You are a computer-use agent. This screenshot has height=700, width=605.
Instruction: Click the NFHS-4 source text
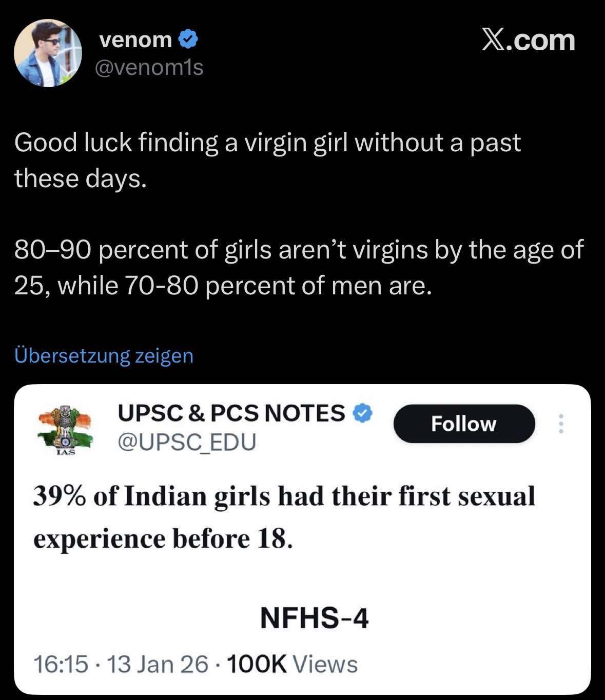(314, 617)
